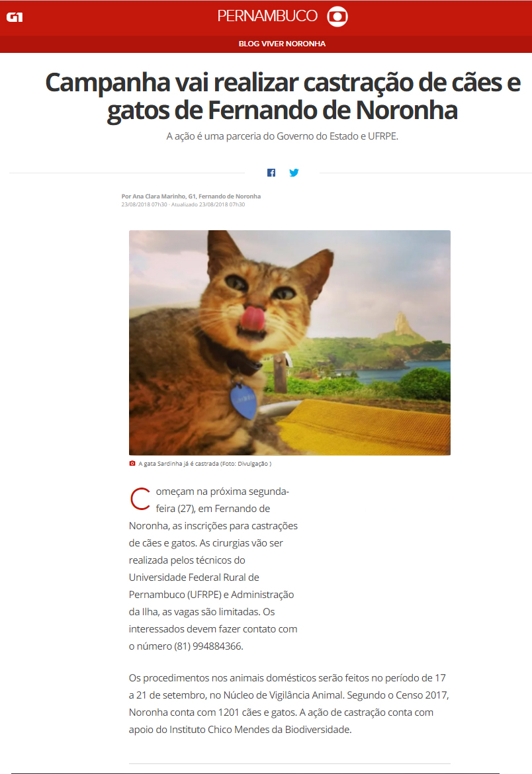Screen dimensions: 532x774
Task: Click the headline about castração de cães
Action: (283, 97)
